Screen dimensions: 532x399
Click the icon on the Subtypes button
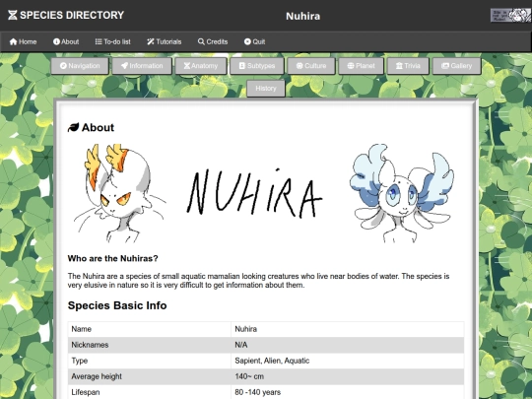click(x=242, y=66)
